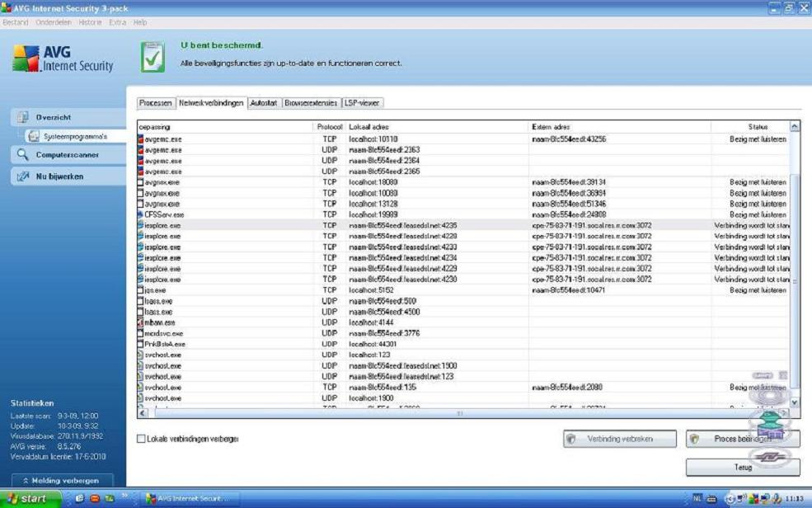Click the first avgemc.exe AVG icon
This screenshot has height=508, width=812.
pyautogui.click(x=140, y=139)
